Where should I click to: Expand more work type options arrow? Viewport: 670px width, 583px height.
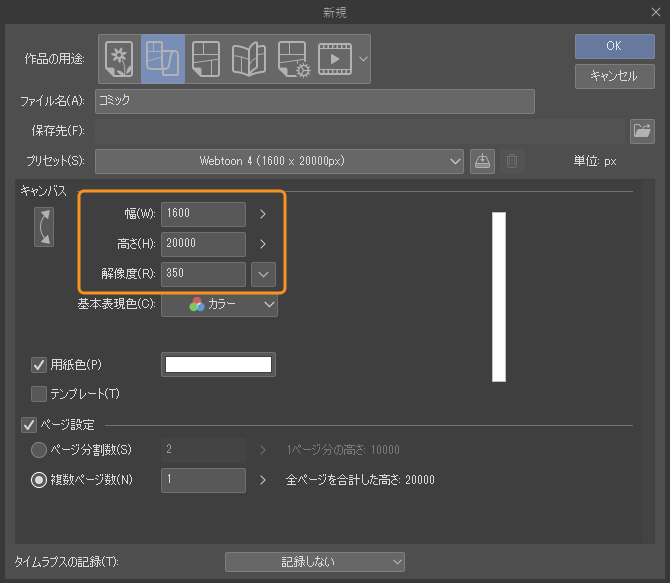click(363, 59)
